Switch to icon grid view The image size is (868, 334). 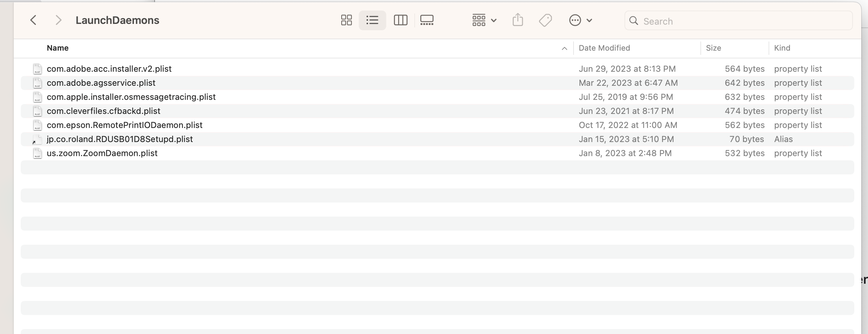click(x=346, y=20)
